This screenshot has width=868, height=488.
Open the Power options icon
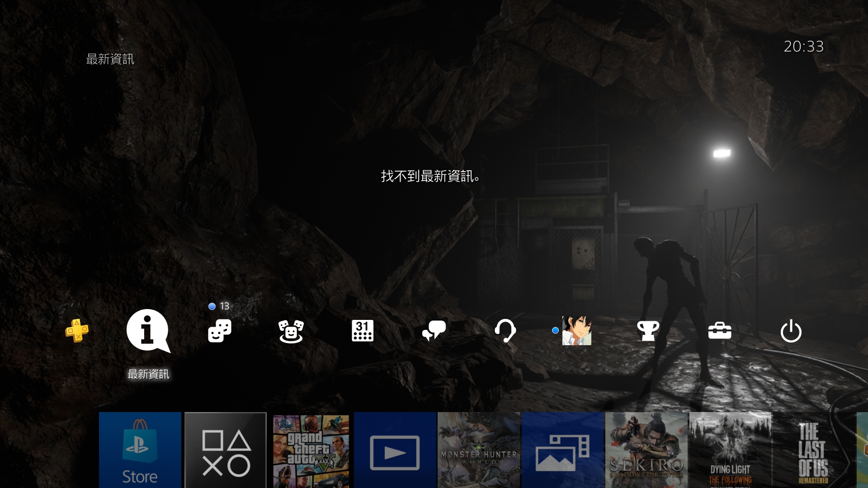coord(791,331)
